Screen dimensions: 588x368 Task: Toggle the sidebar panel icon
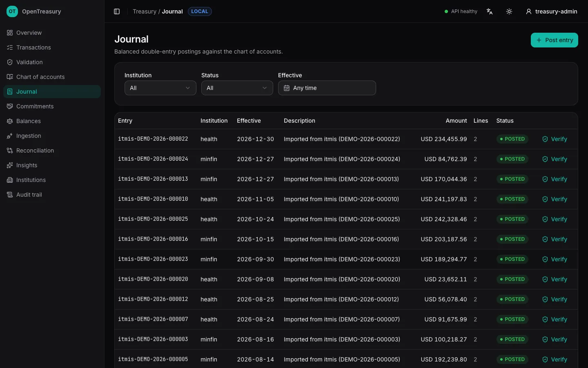click(x=117, y=11)
